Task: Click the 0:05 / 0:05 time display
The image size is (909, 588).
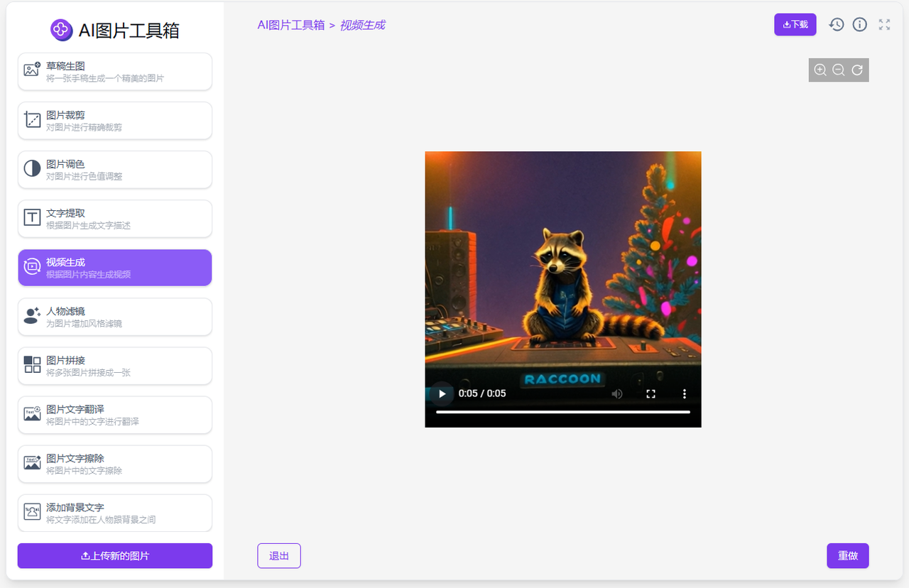Action: 482,393
